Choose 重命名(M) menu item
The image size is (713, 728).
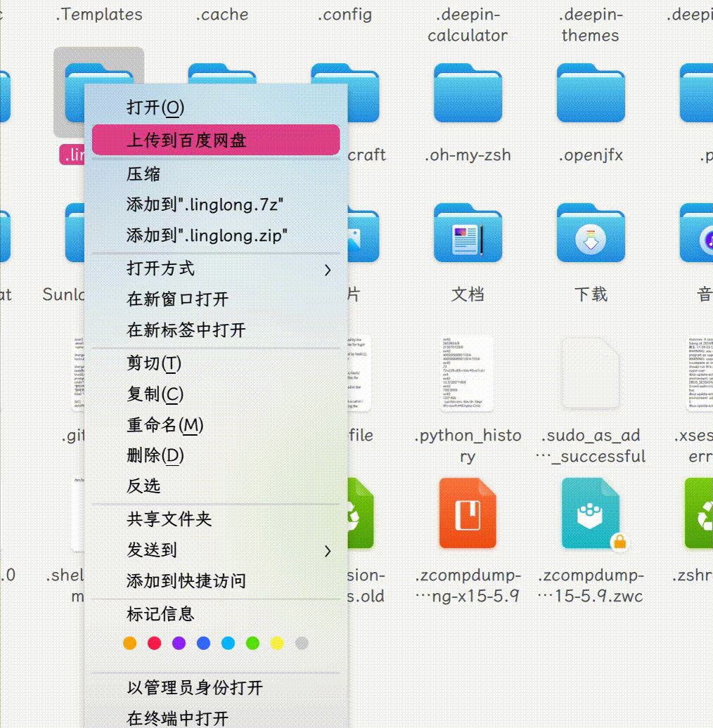[x=216, y=425]
